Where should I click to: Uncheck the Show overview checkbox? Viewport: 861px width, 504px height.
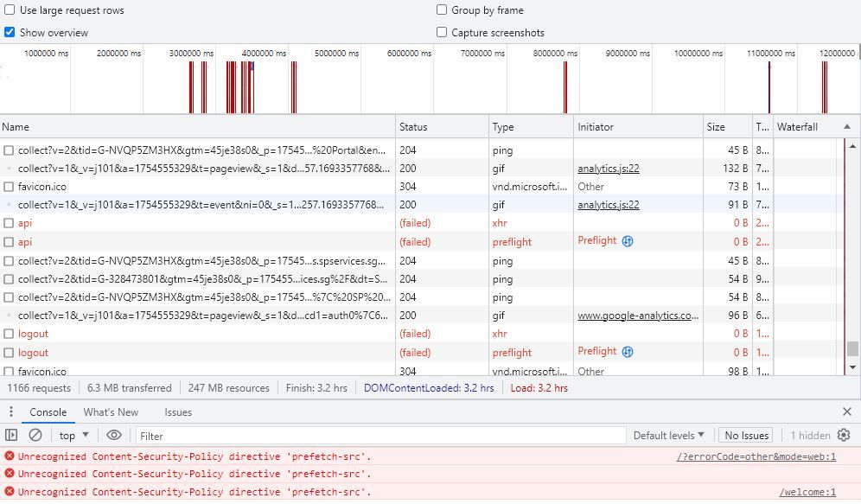10,33
